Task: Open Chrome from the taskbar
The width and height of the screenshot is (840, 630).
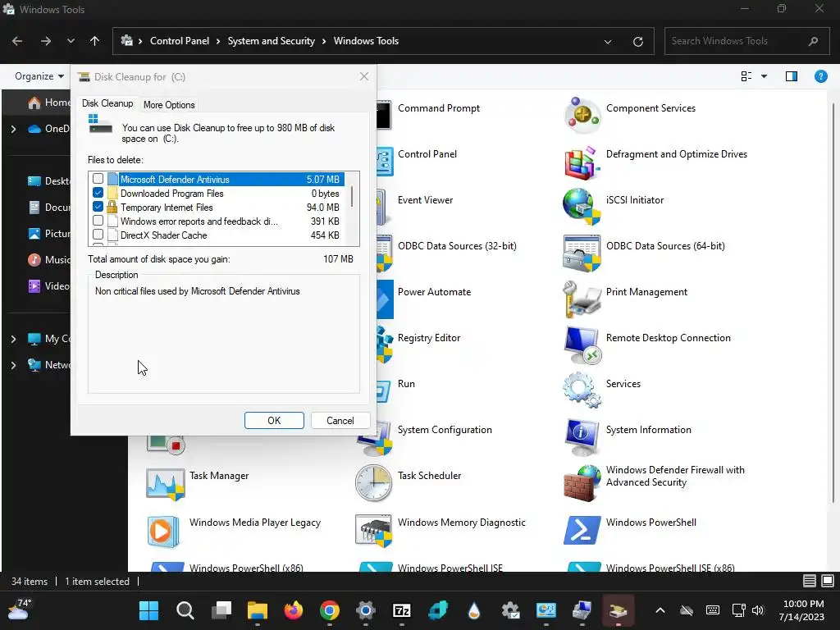Action: point(330,610)
